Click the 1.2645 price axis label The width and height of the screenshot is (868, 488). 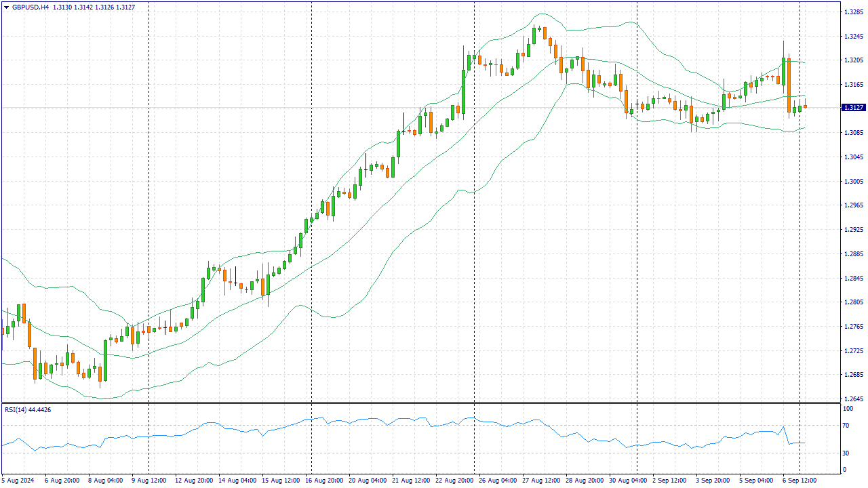853,399
